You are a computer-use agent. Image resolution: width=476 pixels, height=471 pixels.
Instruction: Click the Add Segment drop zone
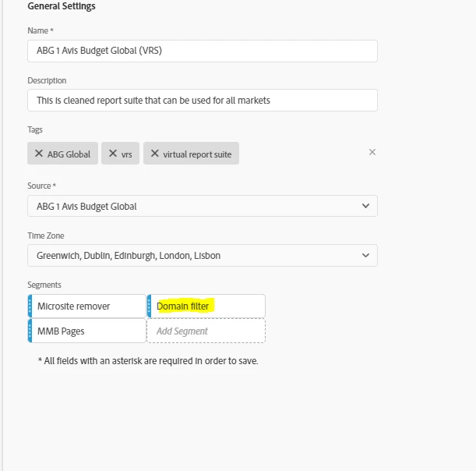(206, 331)
